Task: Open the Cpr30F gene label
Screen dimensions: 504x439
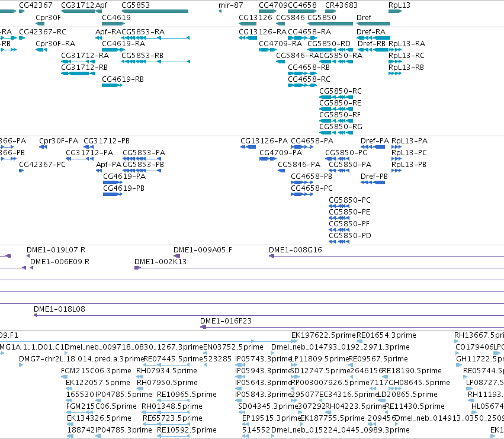Action: click(x=48, y=18)
